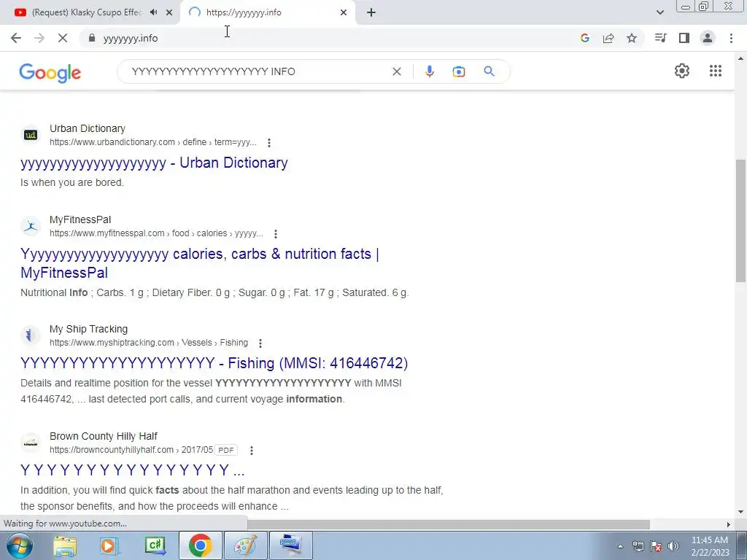Open the tab search dropdown arrow
Image resolution: width=747 pixels, height=560 pixels.
659,12
